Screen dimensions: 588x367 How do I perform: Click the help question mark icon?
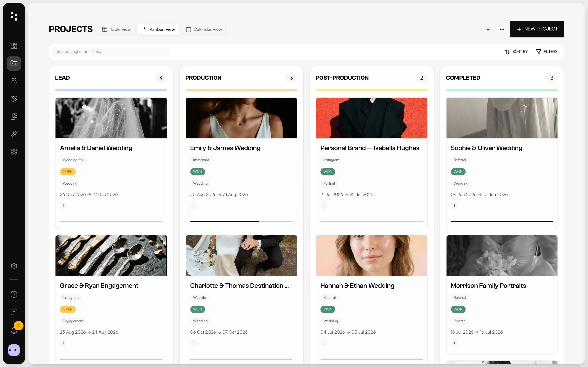click(14, 294)
